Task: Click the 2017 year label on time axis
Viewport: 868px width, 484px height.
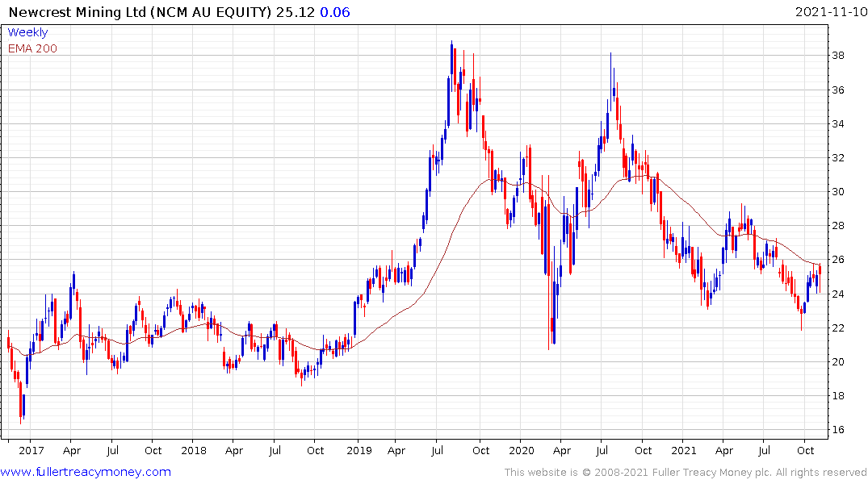Action: (x=31, y=450)
